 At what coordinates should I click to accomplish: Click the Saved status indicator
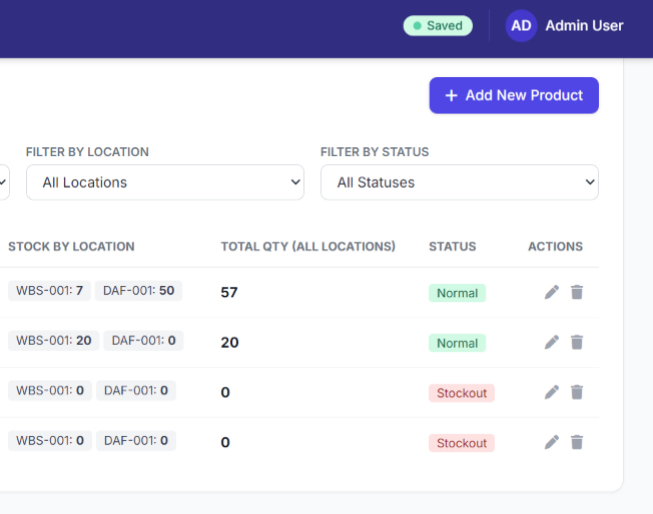click(438, 26)
